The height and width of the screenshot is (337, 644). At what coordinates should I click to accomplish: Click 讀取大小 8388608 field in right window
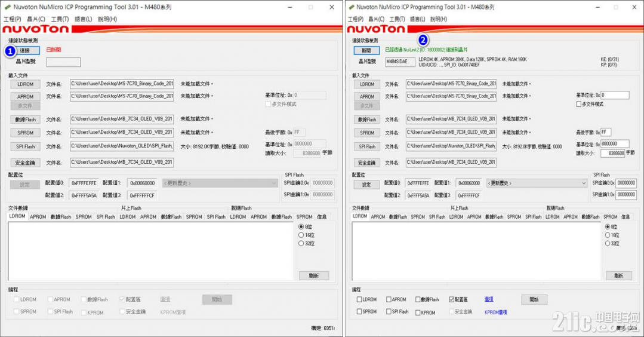pos(613,153)
